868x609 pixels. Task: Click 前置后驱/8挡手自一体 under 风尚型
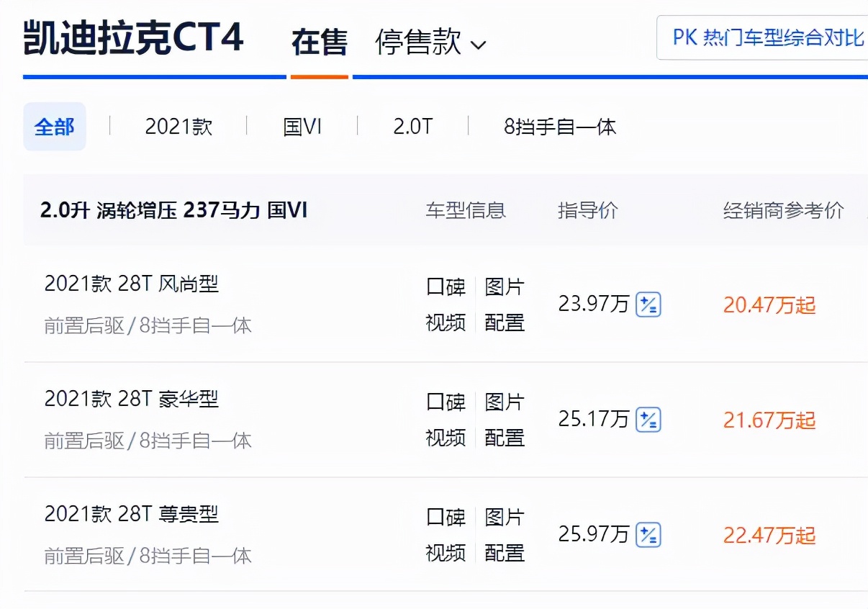(148, 325)
